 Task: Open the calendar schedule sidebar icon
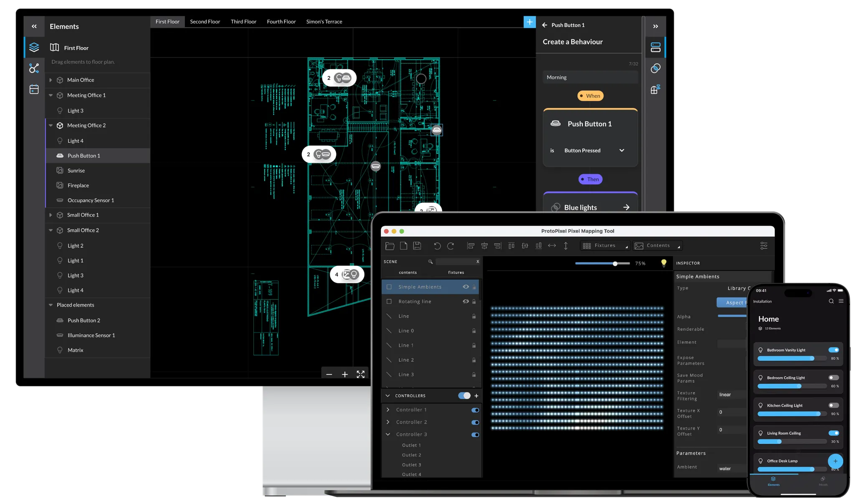click(x=34, y=89)
